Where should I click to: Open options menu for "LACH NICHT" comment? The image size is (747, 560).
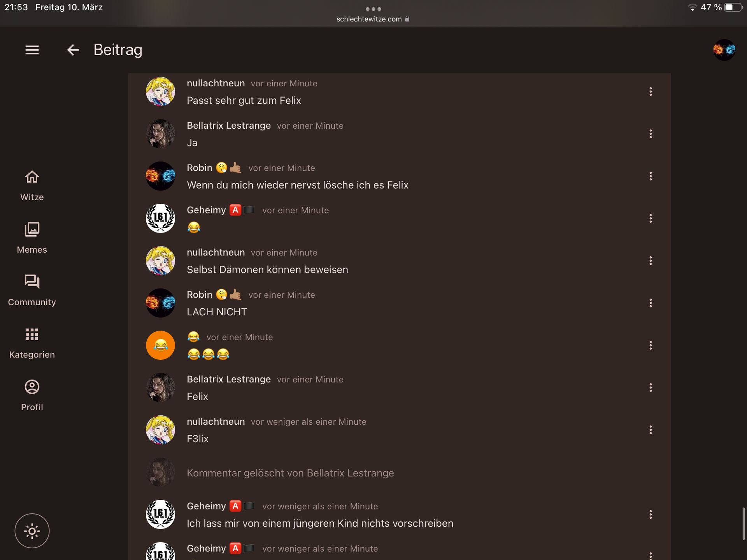tap(651, 303)
